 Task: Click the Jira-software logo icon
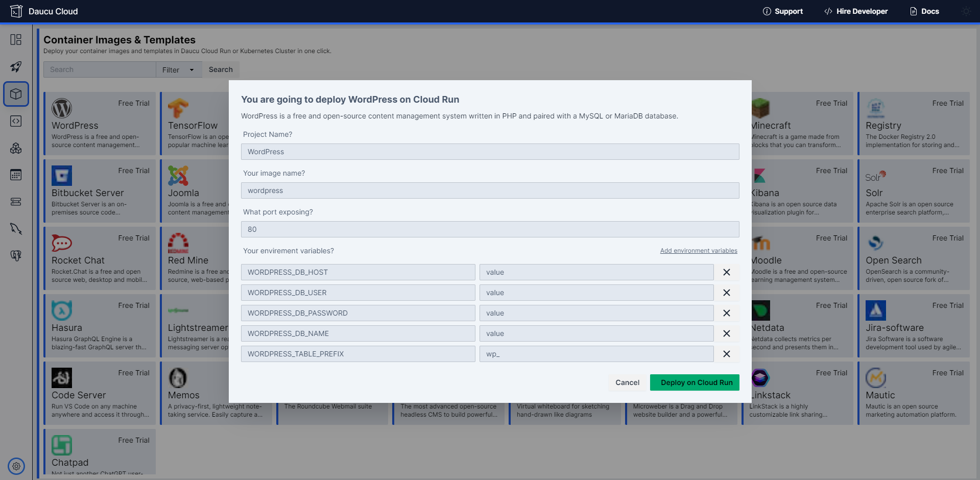[876, 310]
